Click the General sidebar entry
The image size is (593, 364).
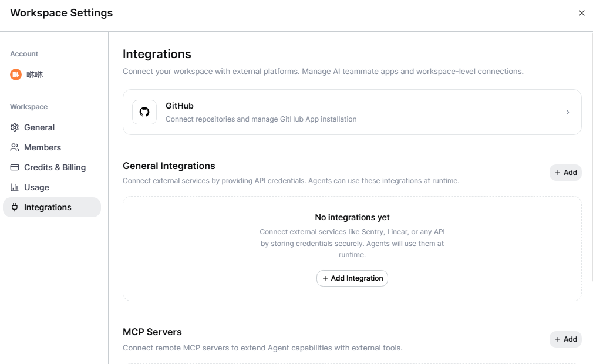tap(39, 127)
